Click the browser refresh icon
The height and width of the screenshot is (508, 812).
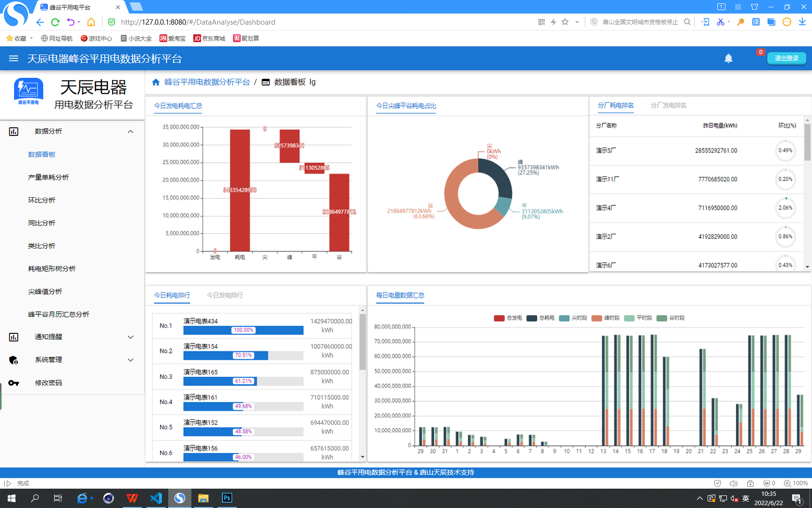pos(55,22)
